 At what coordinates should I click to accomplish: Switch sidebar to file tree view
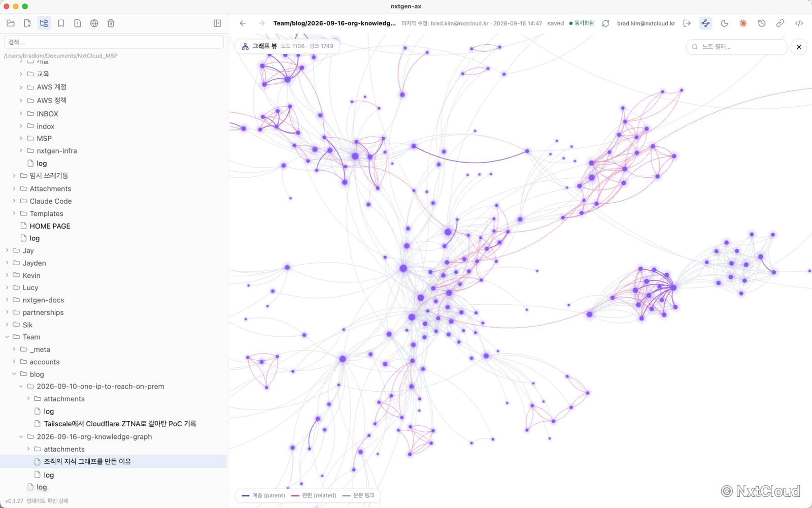pyautogui.click(x=44, y=23)
